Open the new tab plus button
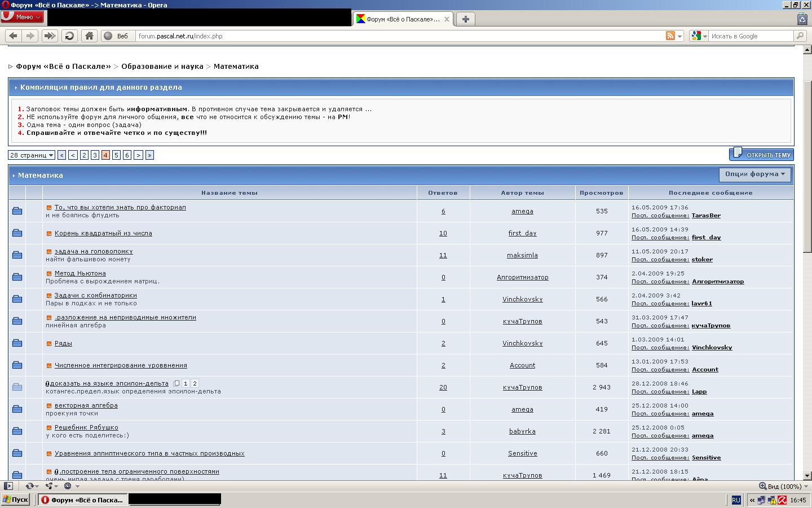The height and width of the screenshot is (508, 812). click(x=465, y=19)
